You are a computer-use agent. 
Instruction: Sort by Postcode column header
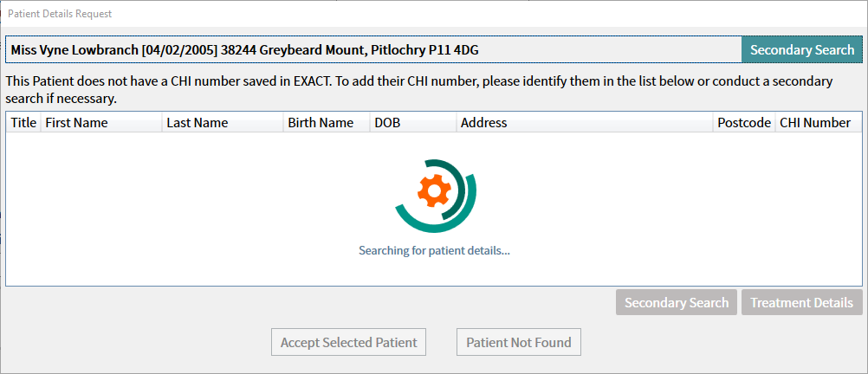pos(744,123)
